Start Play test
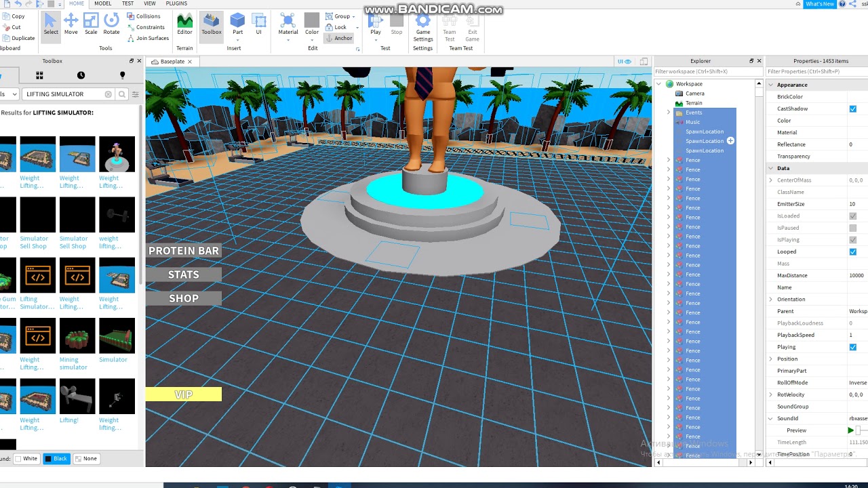 [376, 24]
